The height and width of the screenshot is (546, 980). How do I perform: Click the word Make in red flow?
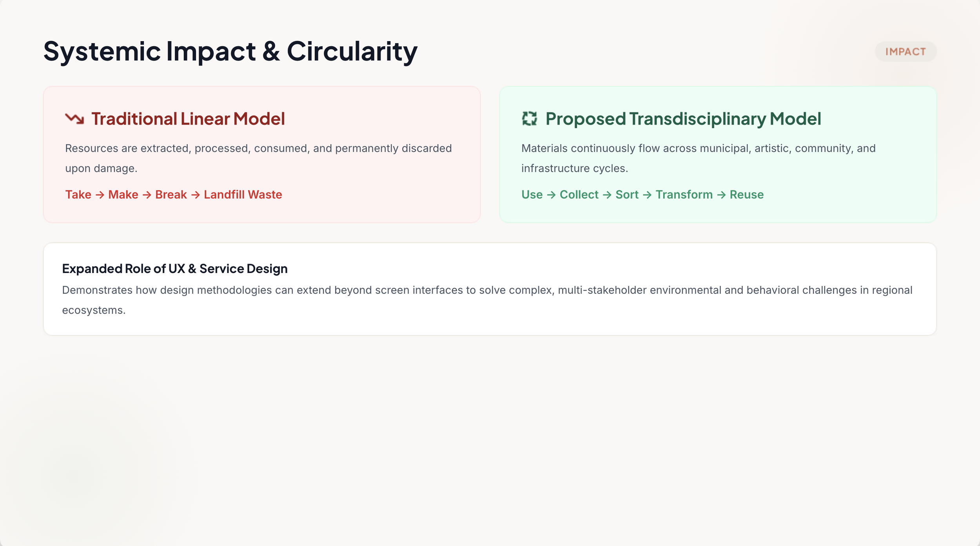(x=123, y=195)
